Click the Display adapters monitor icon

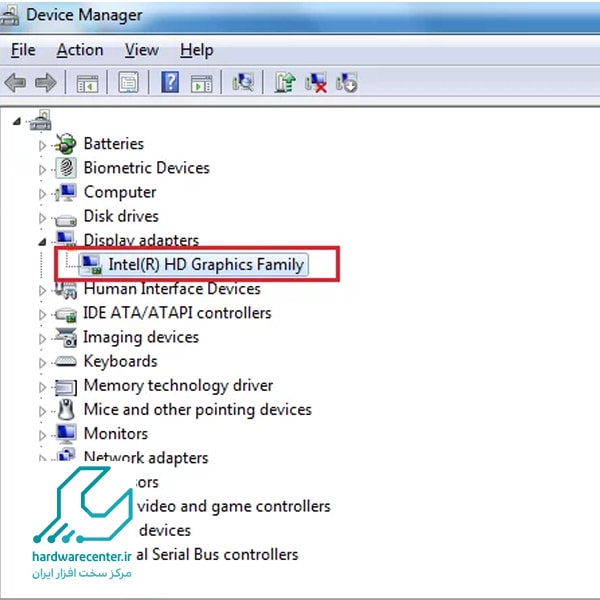coord(65,238)
